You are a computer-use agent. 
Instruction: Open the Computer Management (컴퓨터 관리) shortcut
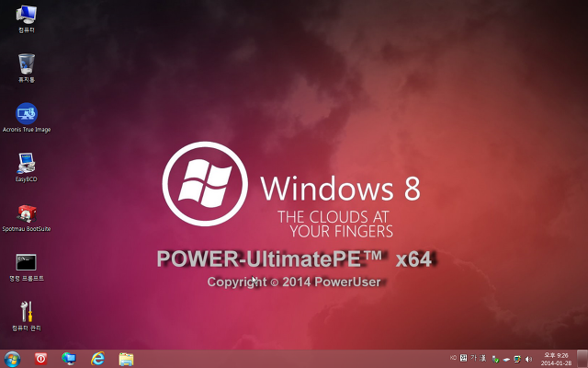click(27, 316)
